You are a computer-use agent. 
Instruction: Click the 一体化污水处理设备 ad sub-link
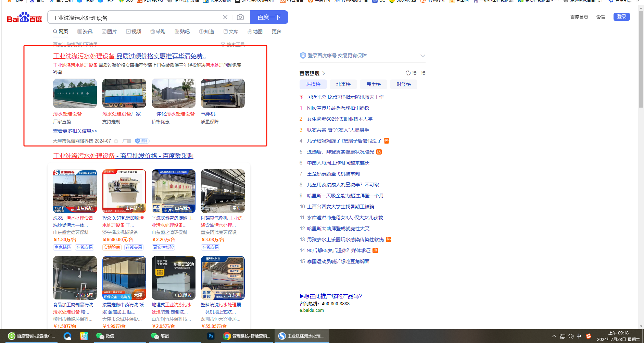[173, 114]
